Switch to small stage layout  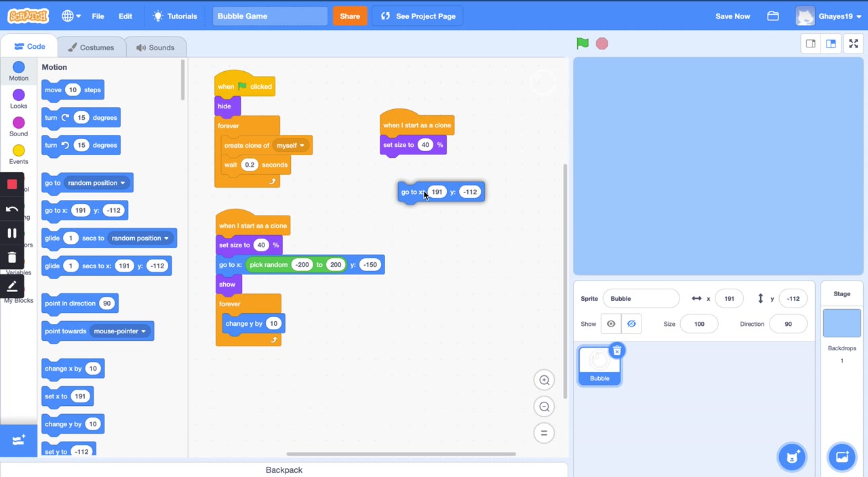810,43
